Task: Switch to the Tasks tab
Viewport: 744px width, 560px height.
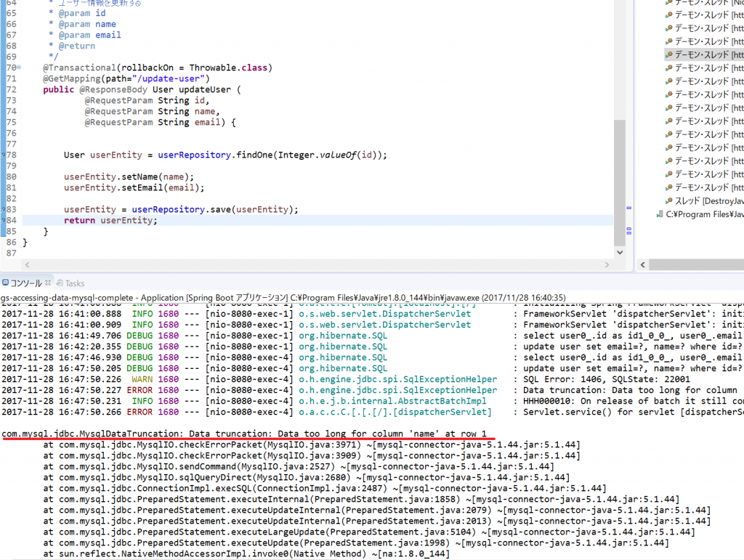Action: click(74, 283)
